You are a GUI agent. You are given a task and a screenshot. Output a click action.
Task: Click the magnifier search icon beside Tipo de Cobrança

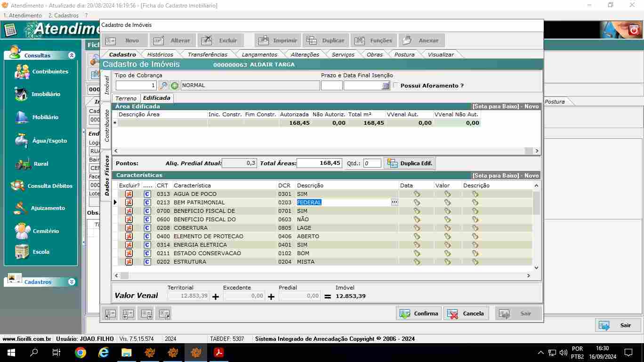point(163,86)
